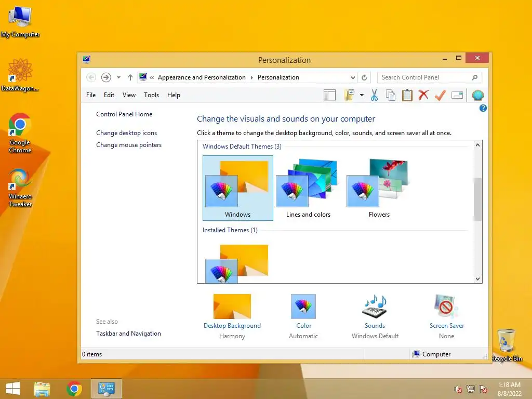This screenshot has width=532, height=399.
Task: Click the Control Panel taskbar button
Action: coord(106,389)
